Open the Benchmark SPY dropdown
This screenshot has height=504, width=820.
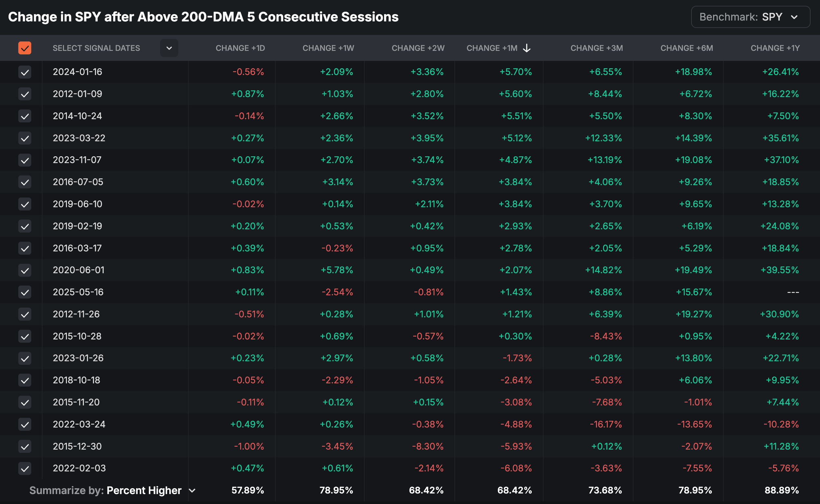(750, 17)
